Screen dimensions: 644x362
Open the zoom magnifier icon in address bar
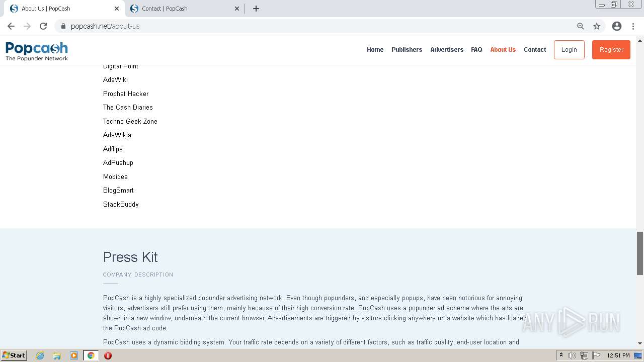(x=581, y=26)
